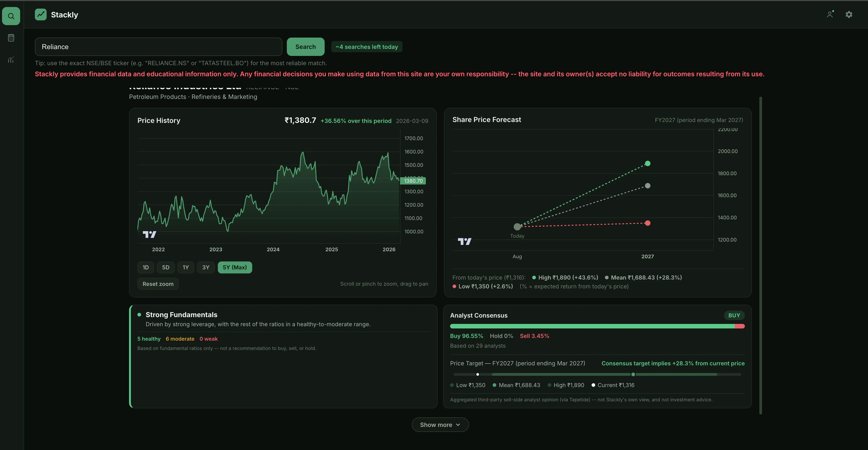Click the 'Share Price Forecast' title

(x=487, y=120)
